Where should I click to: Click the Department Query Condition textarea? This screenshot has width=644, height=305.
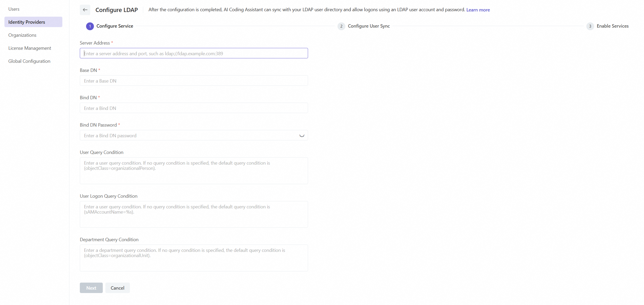point(194,258)
